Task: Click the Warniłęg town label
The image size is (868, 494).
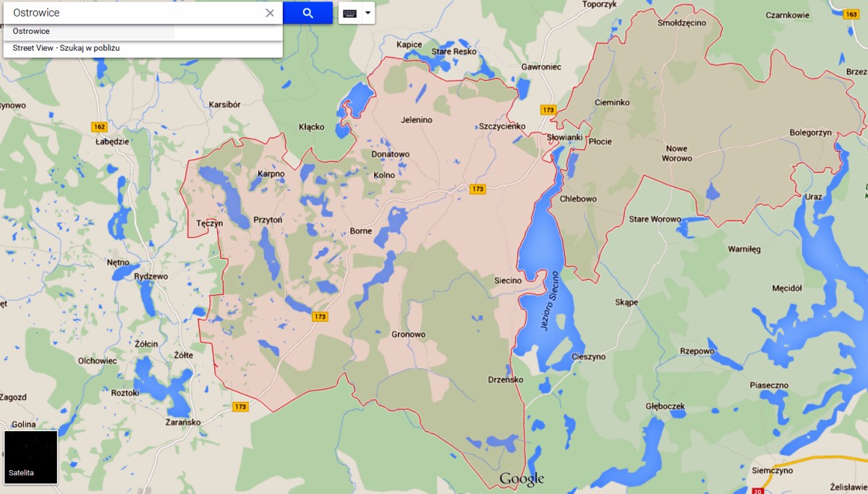Action: click(744, 250)
